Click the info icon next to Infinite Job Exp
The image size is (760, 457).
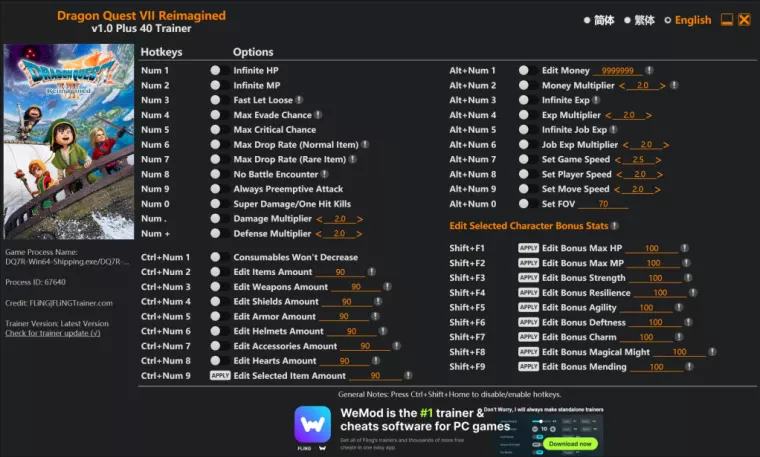614,130
